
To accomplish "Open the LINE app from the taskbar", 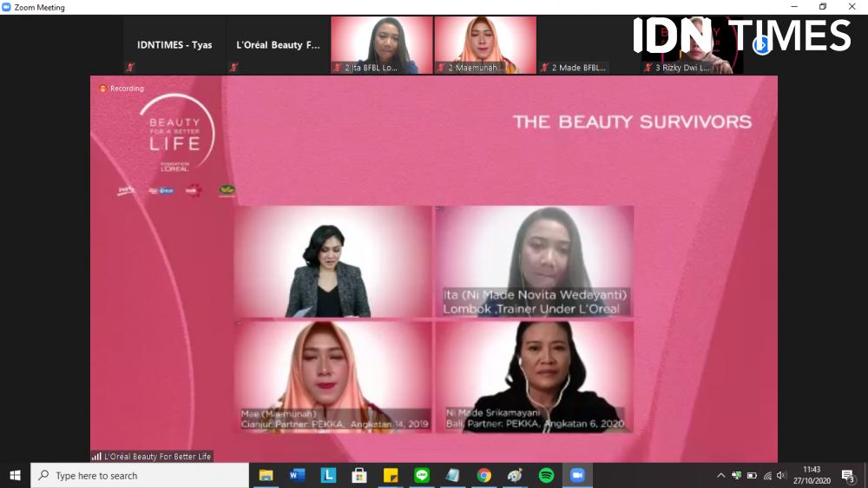I will point(422,475).
